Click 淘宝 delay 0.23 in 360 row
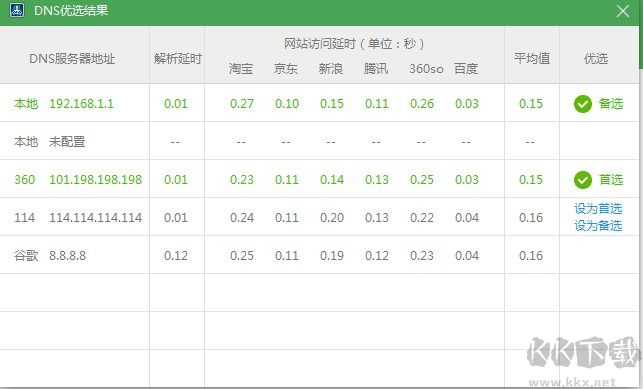Image resolution: width=643 pixels, height=389 pixels. click(x=242, y=180)
